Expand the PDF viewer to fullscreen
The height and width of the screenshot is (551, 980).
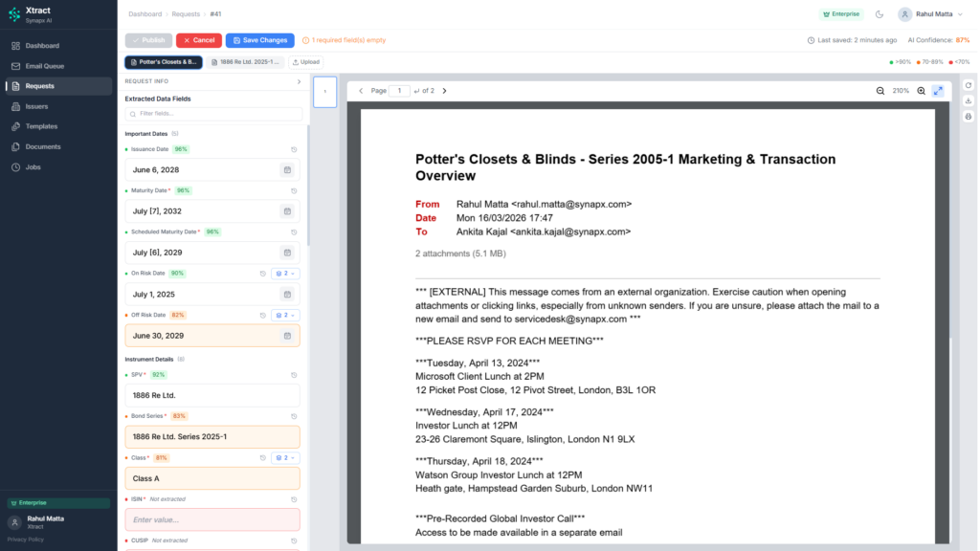(939, 90)
